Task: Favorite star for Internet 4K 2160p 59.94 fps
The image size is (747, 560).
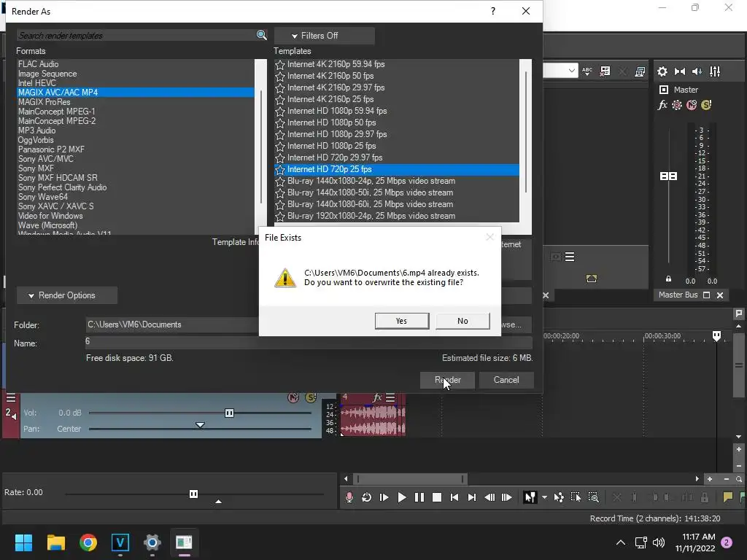Action: tap(280, 64)
